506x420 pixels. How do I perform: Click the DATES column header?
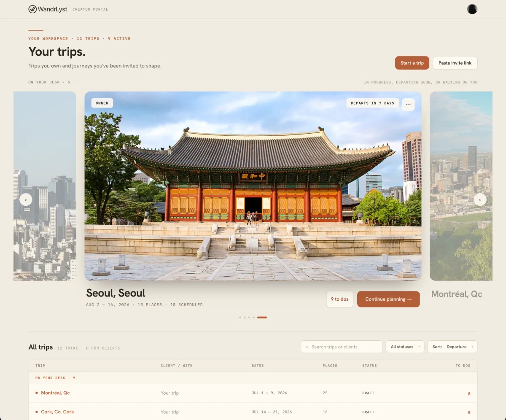tap(258, 366)
